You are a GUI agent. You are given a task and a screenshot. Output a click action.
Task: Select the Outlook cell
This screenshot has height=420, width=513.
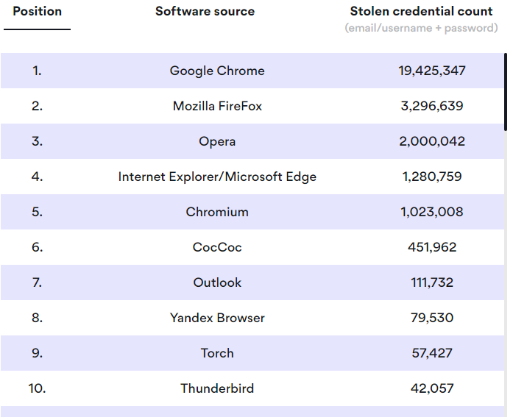pyautogui.click(x=217, y=282)
